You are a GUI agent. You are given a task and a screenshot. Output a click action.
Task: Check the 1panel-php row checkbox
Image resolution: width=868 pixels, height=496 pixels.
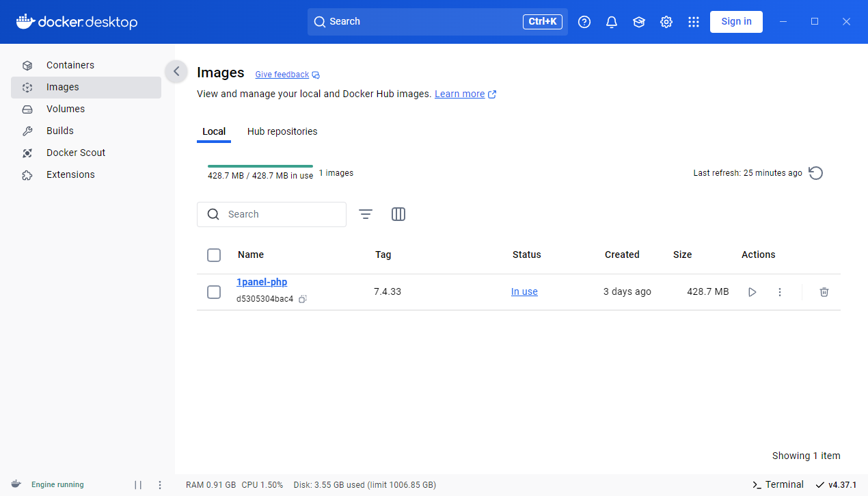coord(214,292)
